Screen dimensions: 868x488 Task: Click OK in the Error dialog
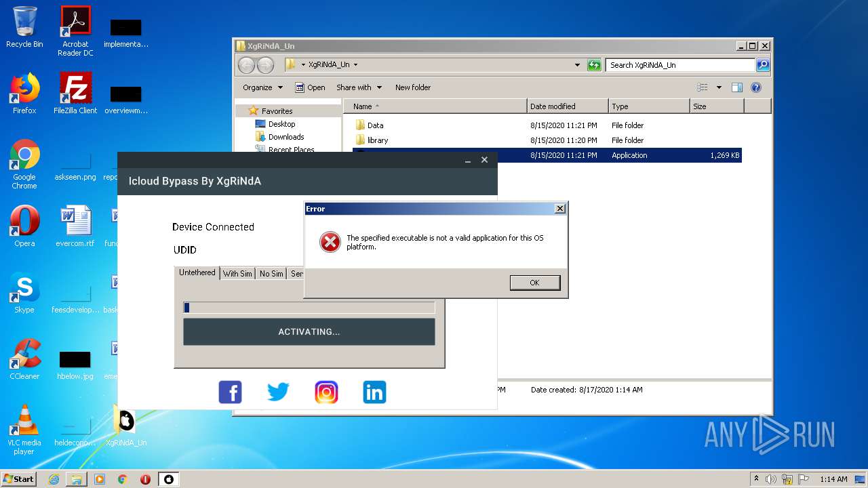pos(535,283)
